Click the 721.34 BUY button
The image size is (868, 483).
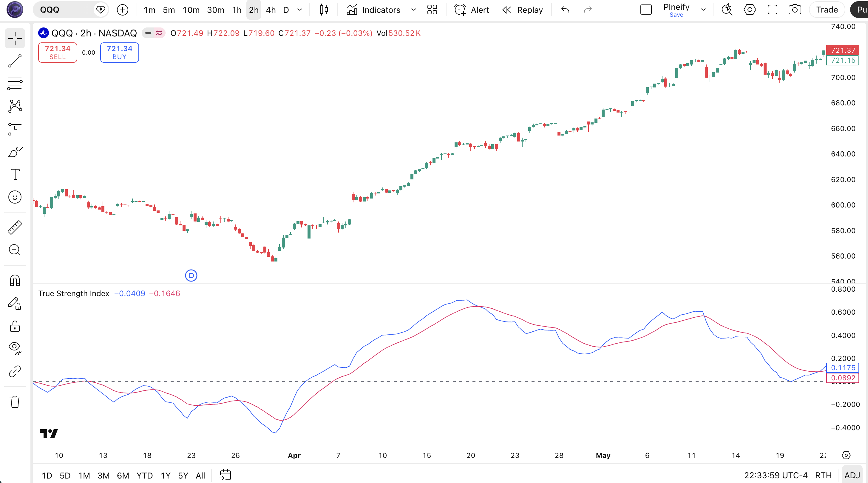pos(120,53)
